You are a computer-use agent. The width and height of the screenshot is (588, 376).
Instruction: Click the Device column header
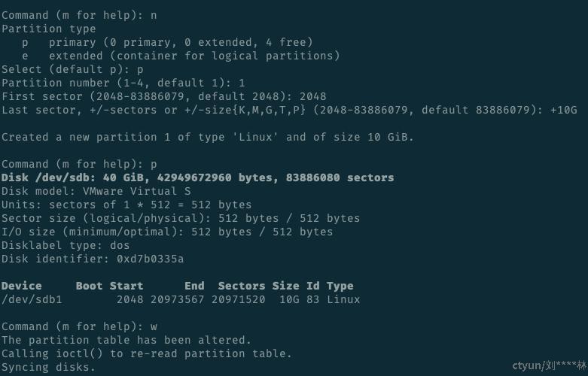pos(22,286)
